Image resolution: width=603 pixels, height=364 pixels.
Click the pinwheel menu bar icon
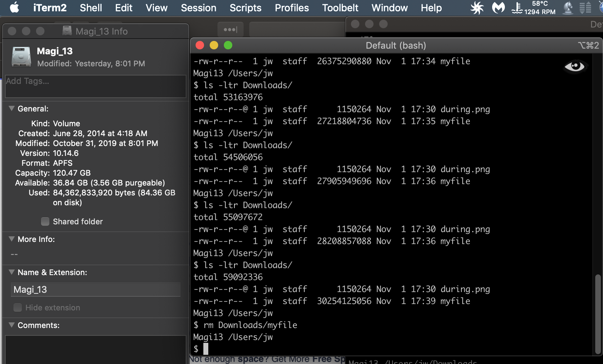tap(477, 8)
